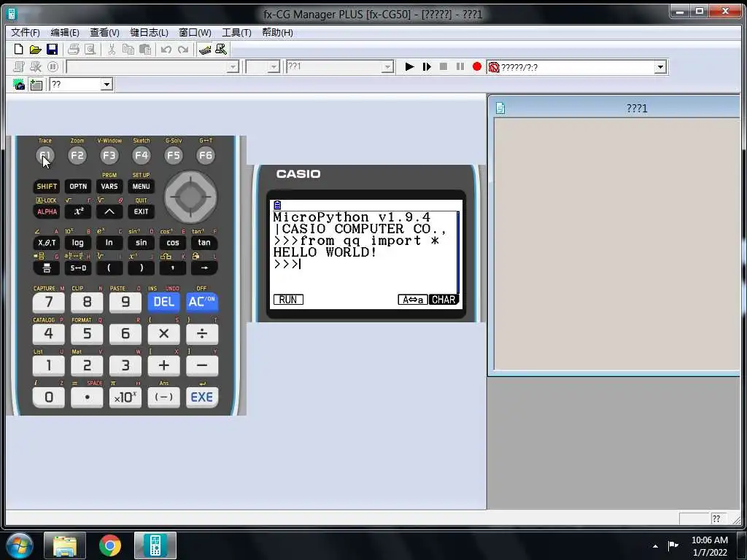Open Windows Start menu orb
This screenshot has width=747, height=560.
20,545
